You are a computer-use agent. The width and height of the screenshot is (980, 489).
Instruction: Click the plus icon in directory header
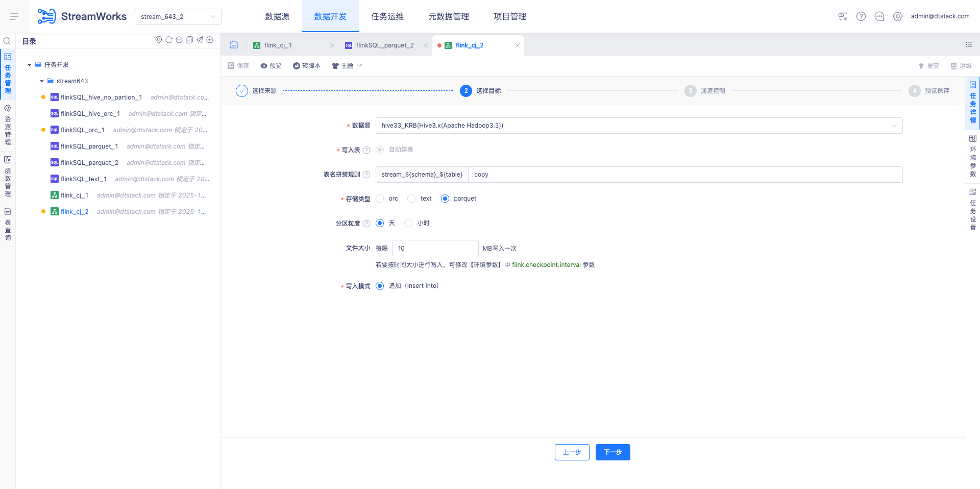(210, 40)
